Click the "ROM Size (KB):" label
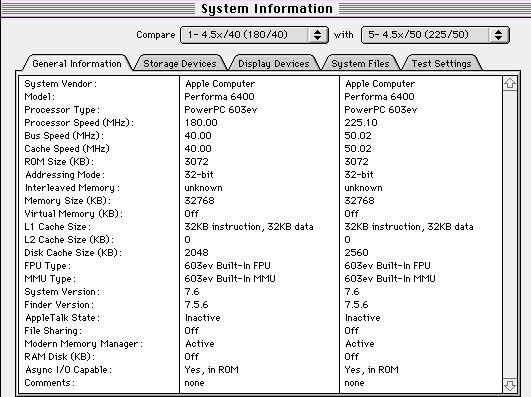This screenshot has height=397, width=531. 59,162
